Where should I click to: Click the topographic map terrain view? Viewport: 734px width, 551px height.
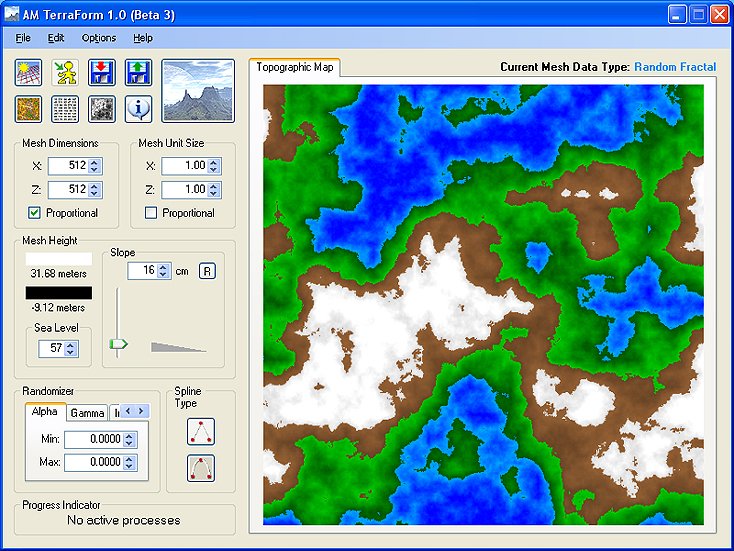point(483,305)
